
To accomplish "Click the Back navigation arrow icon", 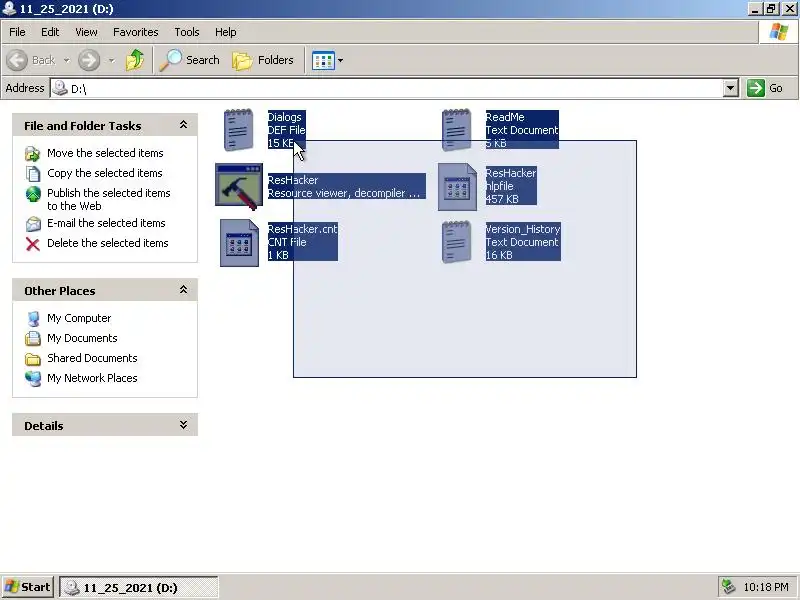I will pyautogui.click(x=17, y=60).
